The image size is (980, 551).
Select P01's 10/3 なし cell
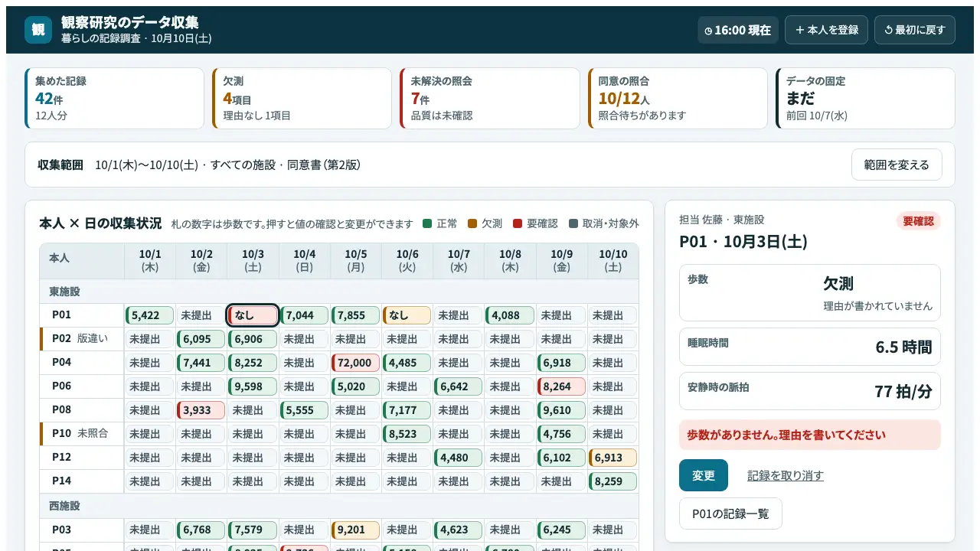point(253,315)
